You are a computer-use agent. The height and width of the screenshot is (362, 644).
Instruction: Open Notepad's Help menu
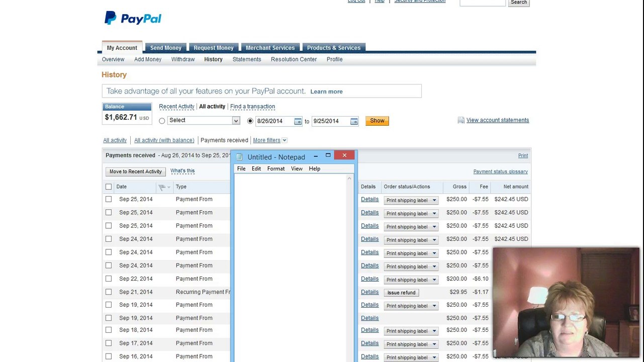click(315, 169)
